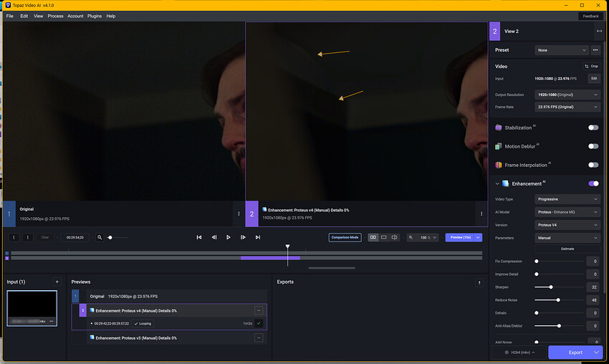The width and height of the screenshot is (609, 364).
Task: Click the Preview (15s) button
Action: coord(460,237)
